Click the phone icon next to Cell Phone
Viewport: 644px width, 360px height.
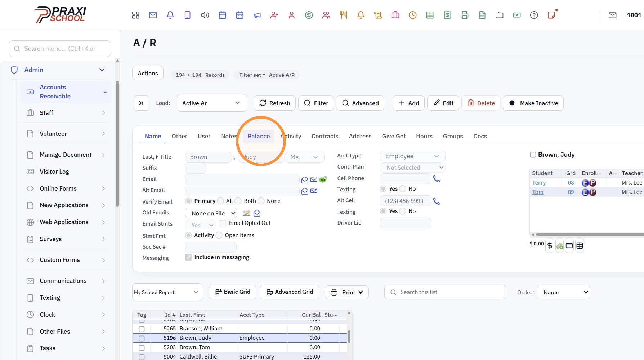pyautogui.click(x=437, y=179)
